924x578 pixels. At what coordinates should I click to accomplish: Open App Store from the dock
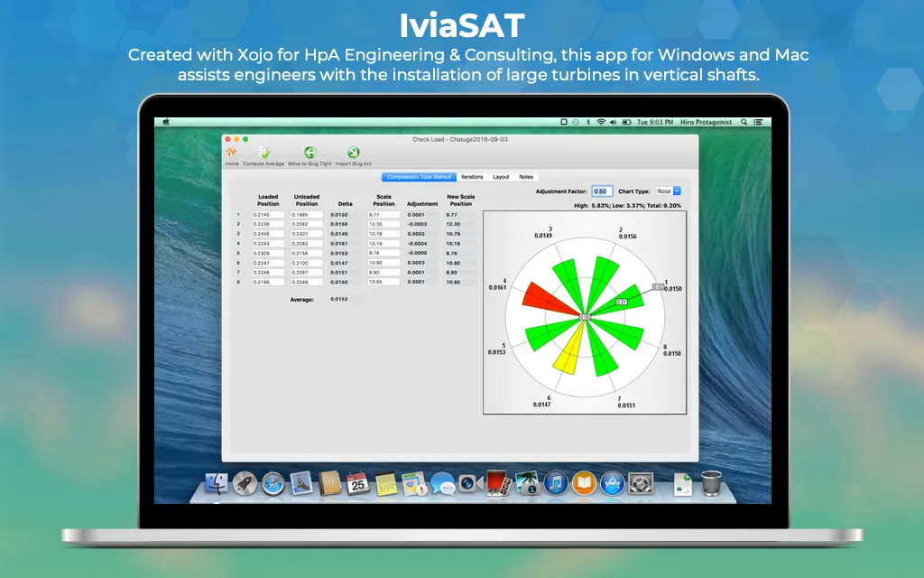click(x=612, y=484)
